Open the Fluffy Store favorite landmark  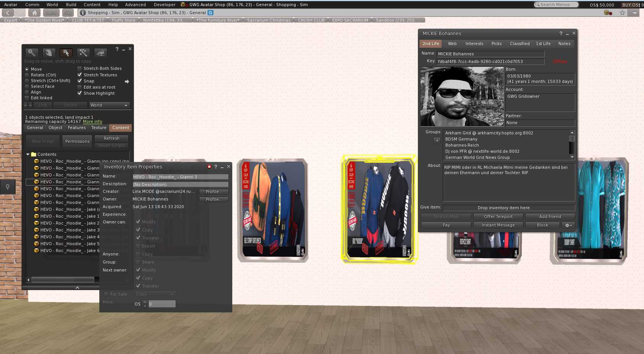click(123, 20)
